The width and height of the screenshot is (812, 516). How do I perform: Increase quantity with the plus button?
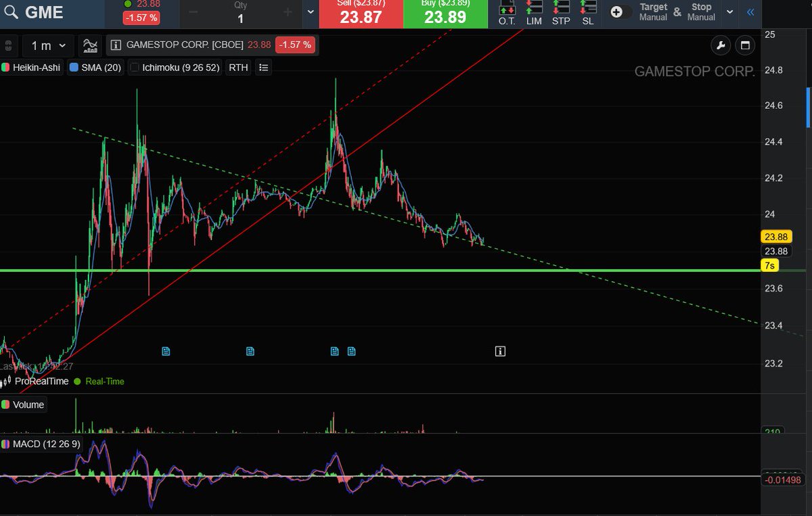[288, 12]
